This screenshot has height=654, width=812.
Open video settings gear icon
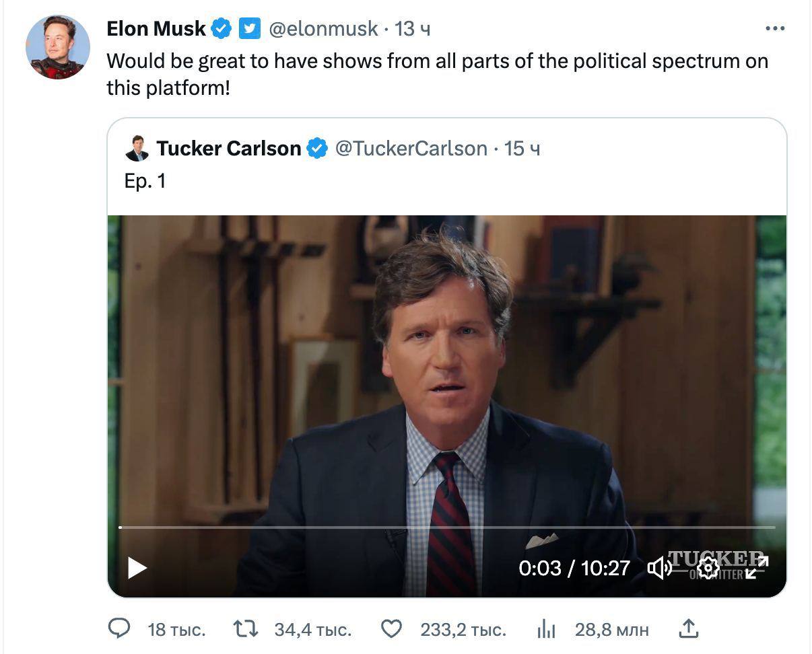pos(708,568)
